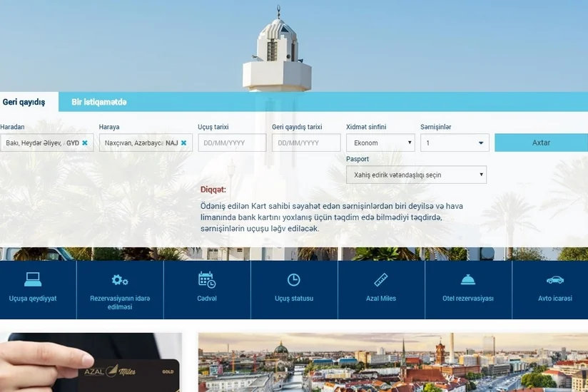Click the Haradan departure field
The image size is (588, 392).
(47, 143)
